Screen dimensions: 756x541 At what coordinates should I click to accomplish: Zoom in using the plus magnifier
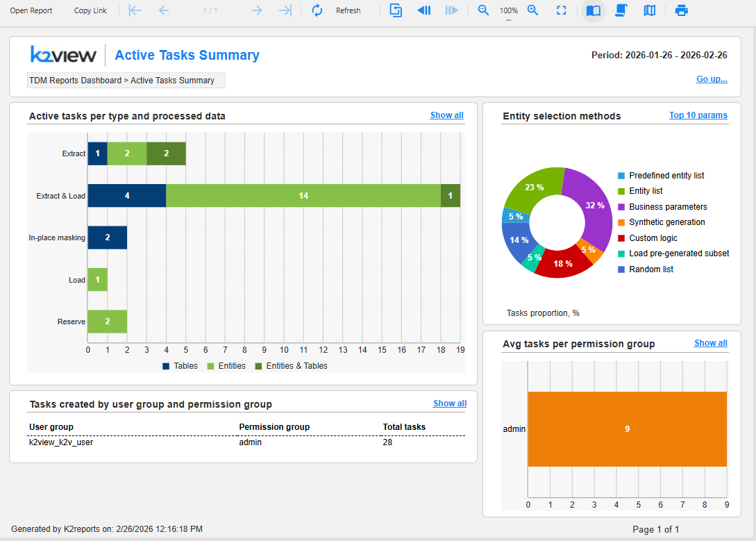533,10
